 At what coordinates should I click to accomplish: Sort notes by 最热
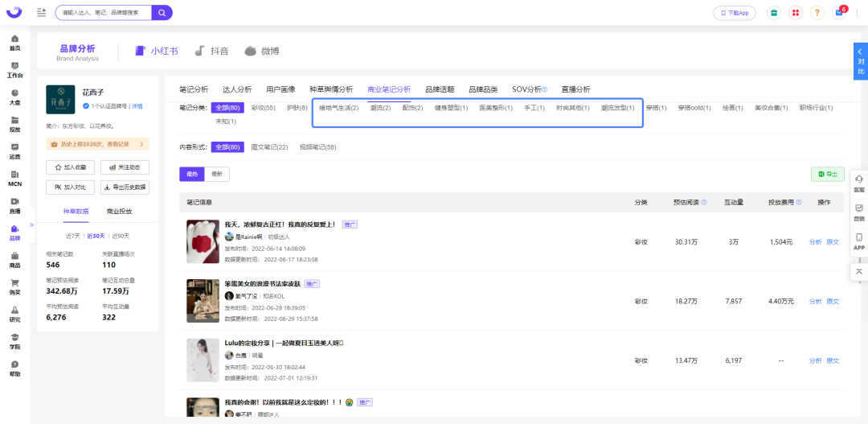[192, 174]
